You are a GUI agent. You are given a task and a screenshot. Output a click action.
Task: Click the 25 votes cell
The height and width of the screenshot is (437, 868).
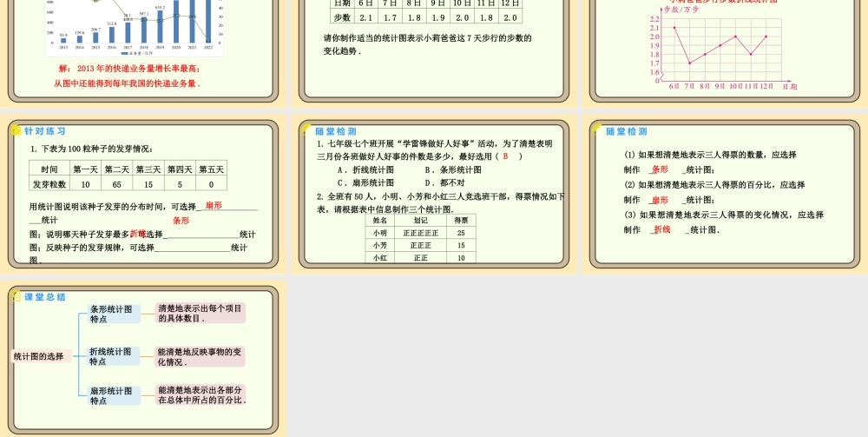[x=461, y=233]
